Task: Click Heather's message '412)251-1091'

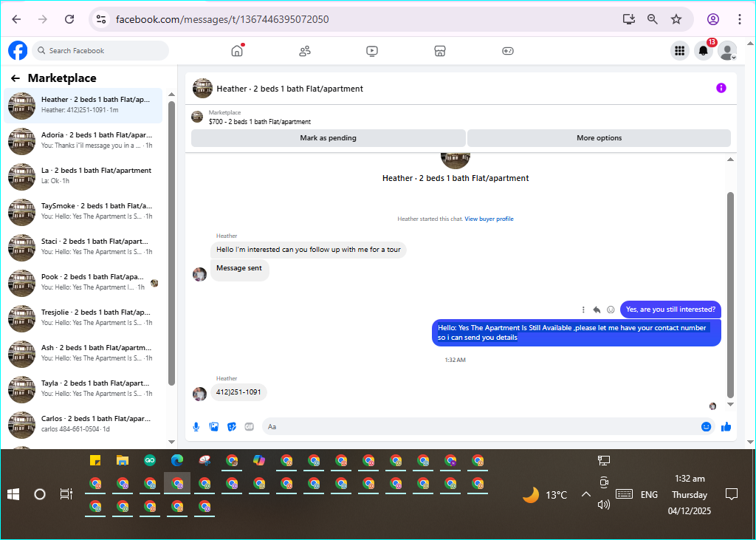Action: pyautogui.click(x=238, y=392)
